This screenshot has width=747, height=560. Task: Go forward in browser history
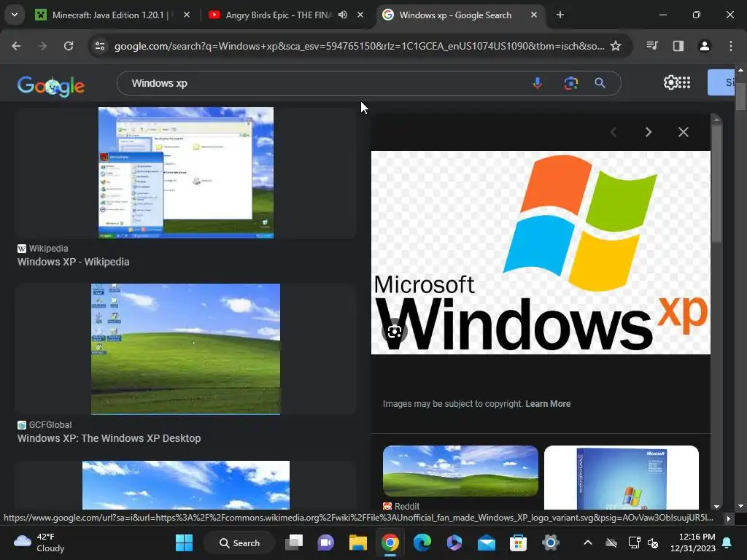pyautogui.click(x=42, y=46)
